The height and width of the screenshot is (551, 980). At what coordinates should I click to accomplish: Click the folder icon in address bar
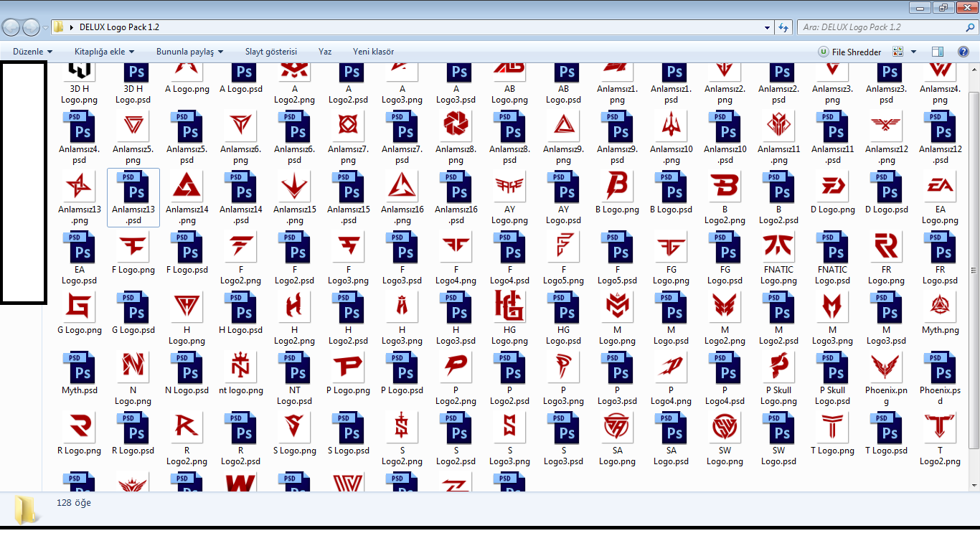59,27
